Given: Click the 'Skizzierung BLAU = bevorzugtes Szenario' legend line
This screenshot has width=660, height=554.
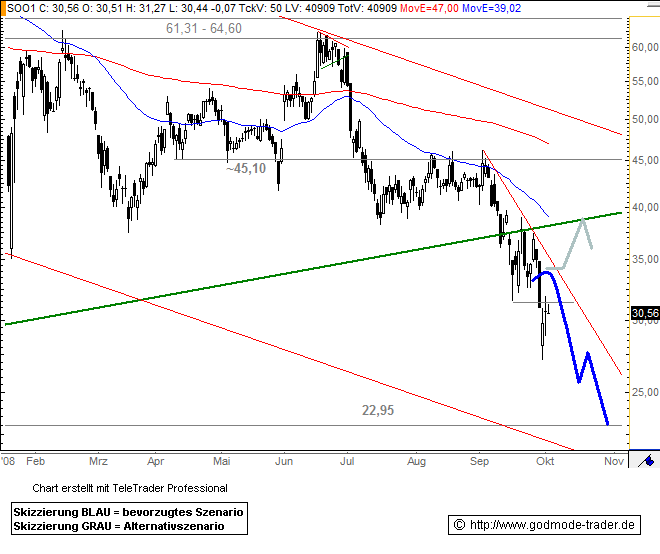Looking at the screenshot, I should coord(128,512).
